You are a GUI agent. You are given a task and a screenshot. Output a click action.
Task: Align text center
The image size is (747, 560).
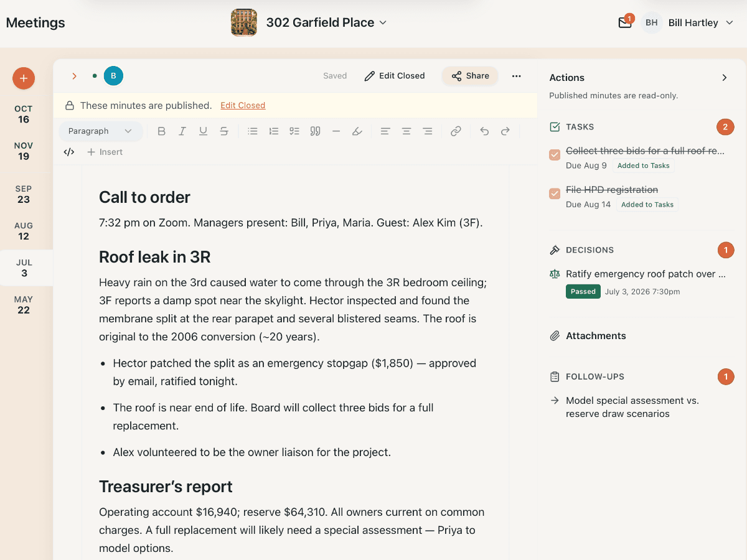406,131
